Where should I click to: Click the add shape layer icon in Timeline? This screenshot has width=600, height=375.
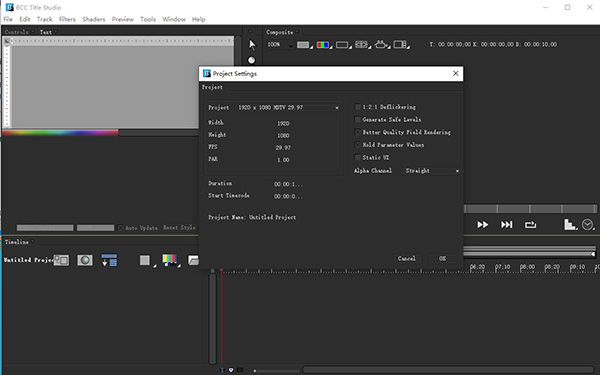61,260
